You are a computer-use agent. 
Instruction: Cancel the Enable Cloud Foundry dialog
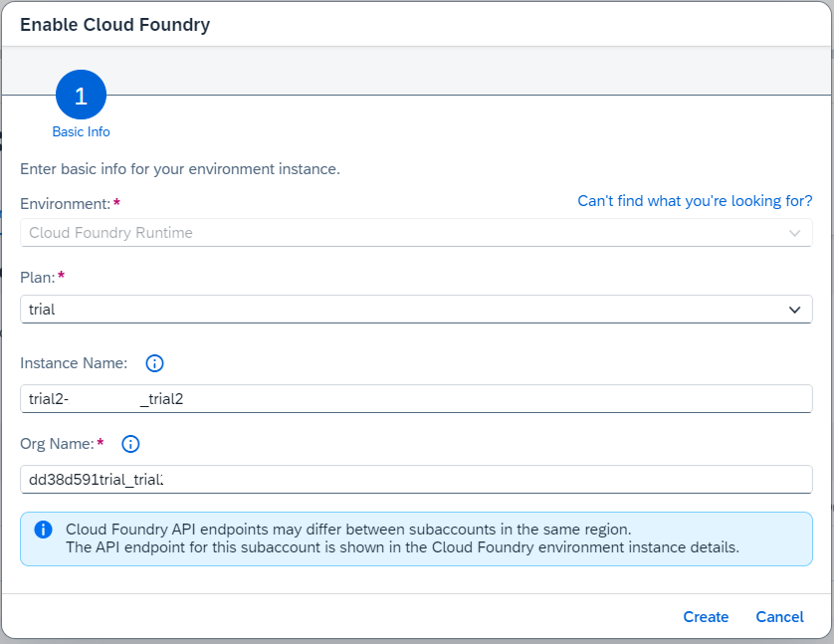pos(779,617)
